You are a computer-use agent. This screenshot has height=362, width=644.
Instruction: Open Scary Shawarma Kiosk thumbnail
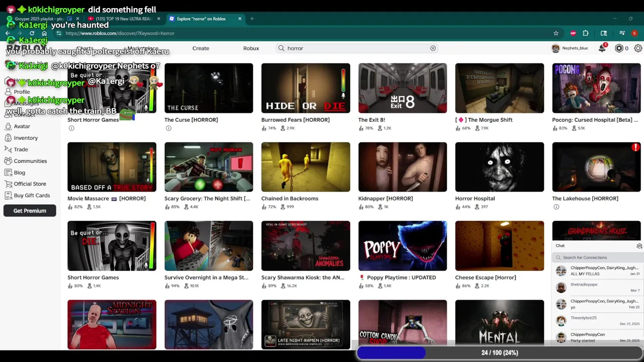click(x=305, y=246)
